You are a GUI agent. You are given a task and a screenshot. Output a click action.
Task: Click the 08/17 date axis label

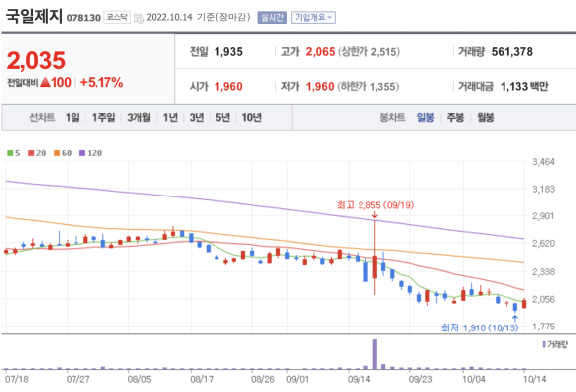[202, 379]
